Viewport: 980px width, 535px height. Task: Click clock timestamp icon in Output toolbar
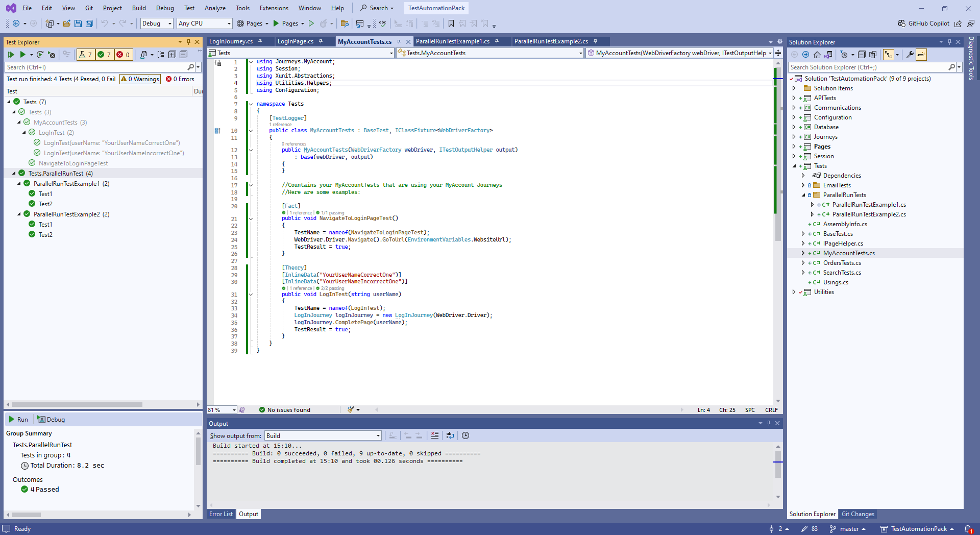[x=465, y=435]
